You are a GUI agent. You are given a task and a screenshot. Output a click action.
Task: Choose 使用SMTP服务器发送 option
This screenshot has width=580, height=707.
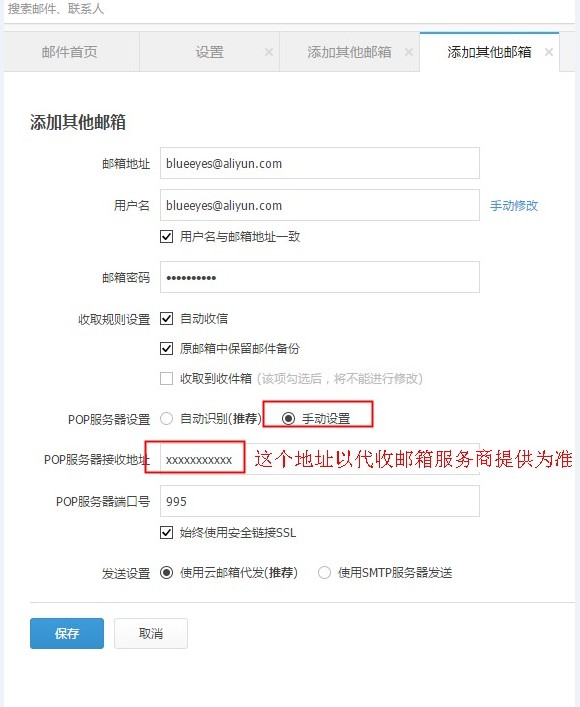pos(324,573)
